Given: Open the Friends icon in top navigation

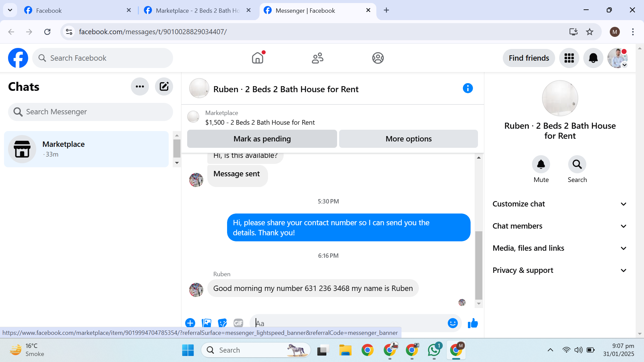Looking at the screenshot, I should (318, 58).
